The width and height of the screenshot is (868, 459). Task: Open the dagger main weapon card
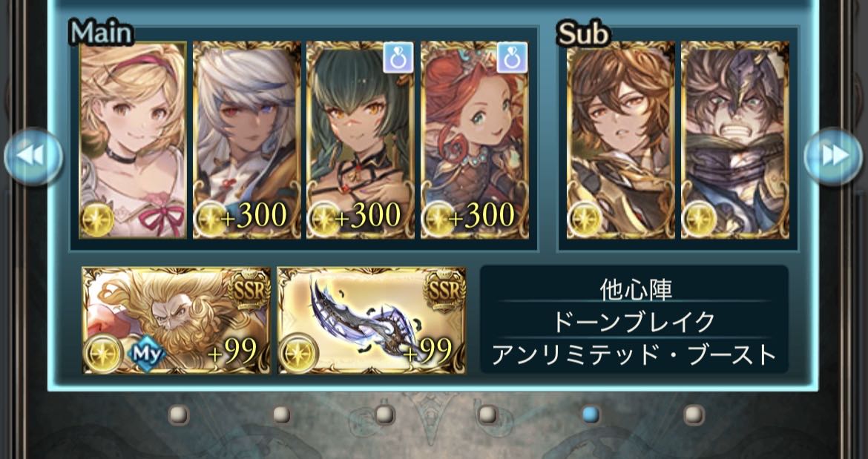point(372,320)
